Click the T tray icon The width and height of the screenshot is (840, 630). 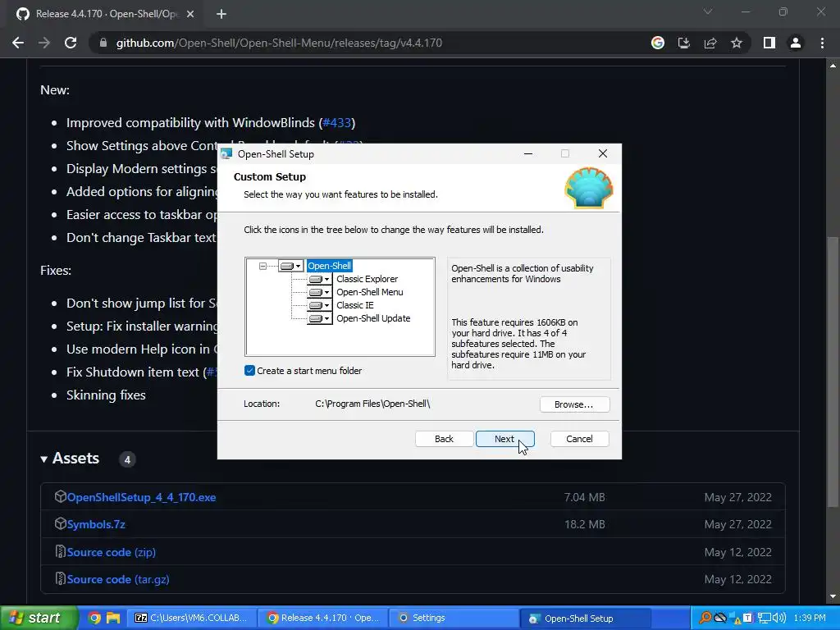tap(748, 619)
